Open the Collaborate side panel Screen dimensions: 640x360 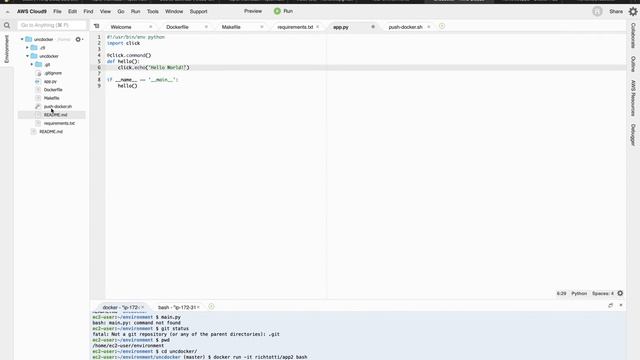pyautogui.click(x=633, y=36)
